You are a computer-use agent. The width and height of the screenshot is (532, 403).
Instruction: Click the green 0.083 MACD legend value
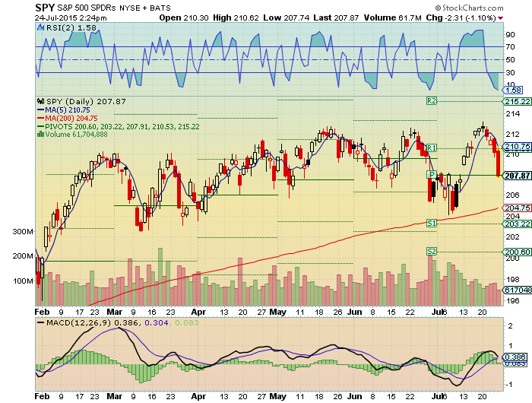click(x=187, y=322)
